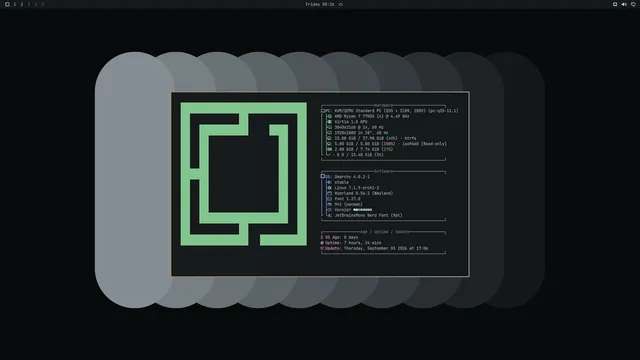
Task: Switch to workspace 3
Action: click(x=29, y=4)
